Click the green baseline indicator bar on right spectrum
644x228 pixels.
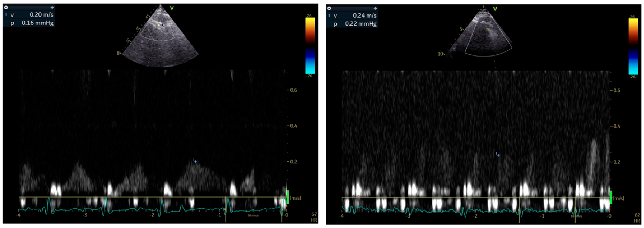(611, 197)
